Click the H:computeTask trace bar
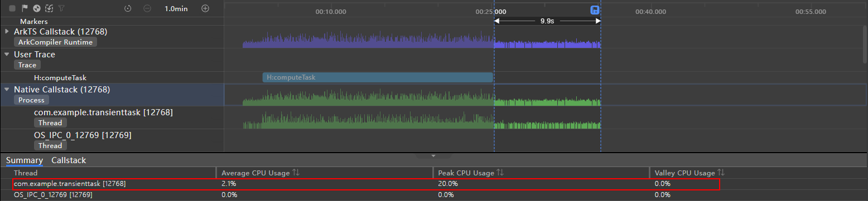 (378, 77)
